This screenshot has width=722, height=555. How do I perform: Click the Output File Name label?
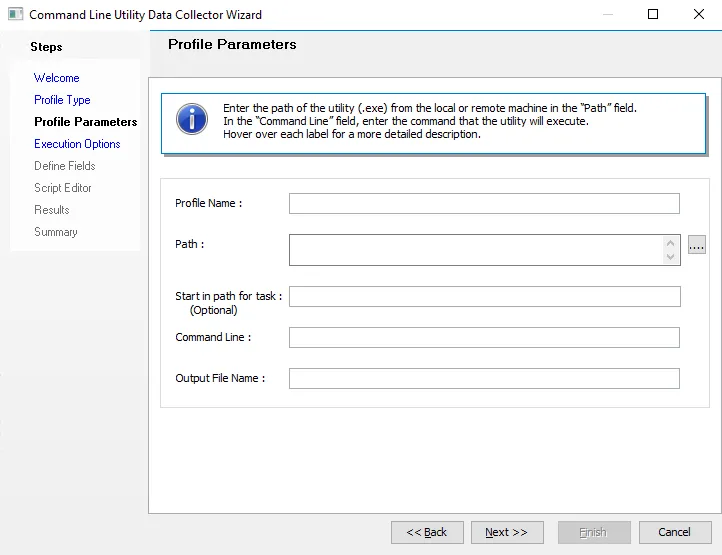[x=220, y=378]
